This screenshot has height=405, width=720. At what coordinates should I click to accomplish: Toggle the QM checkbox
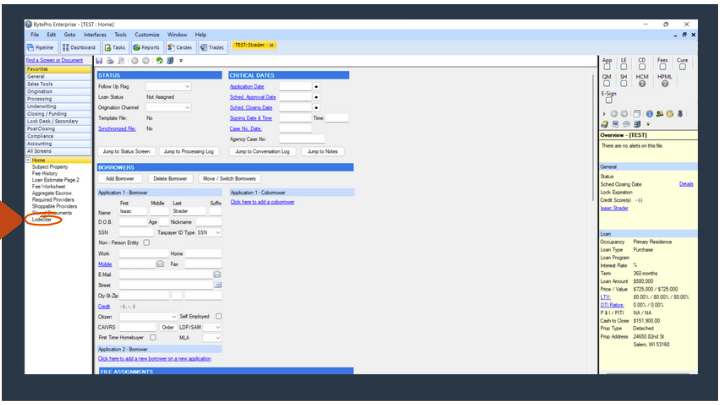607,84
